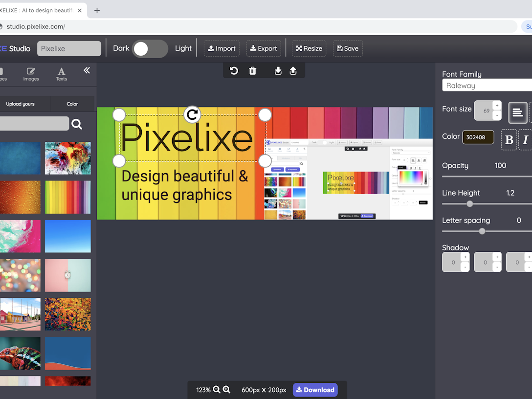Switch to the Images tab
Screen dimensions: 532x399
click(x=31, y=74)
